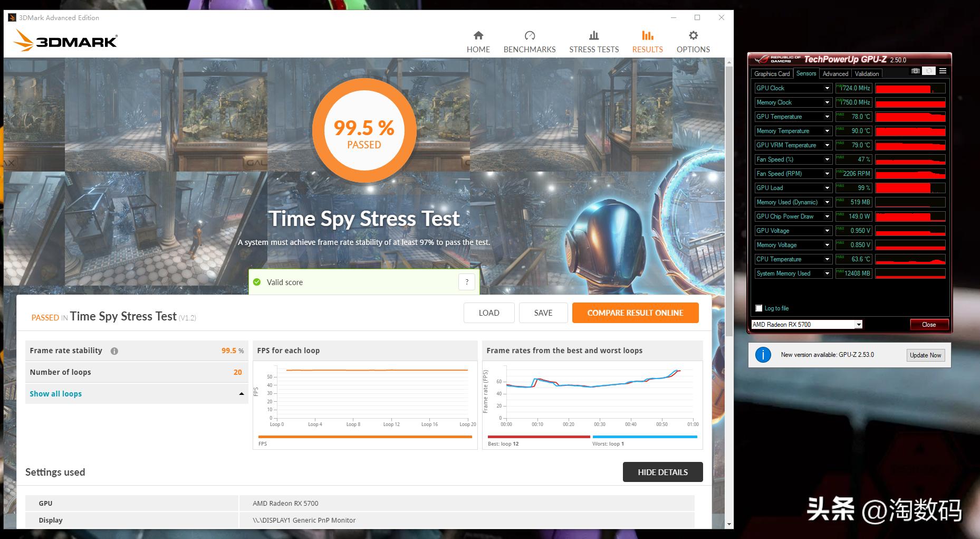
Task: Click the FPS for each loop chart
Action: coord(365,405)
